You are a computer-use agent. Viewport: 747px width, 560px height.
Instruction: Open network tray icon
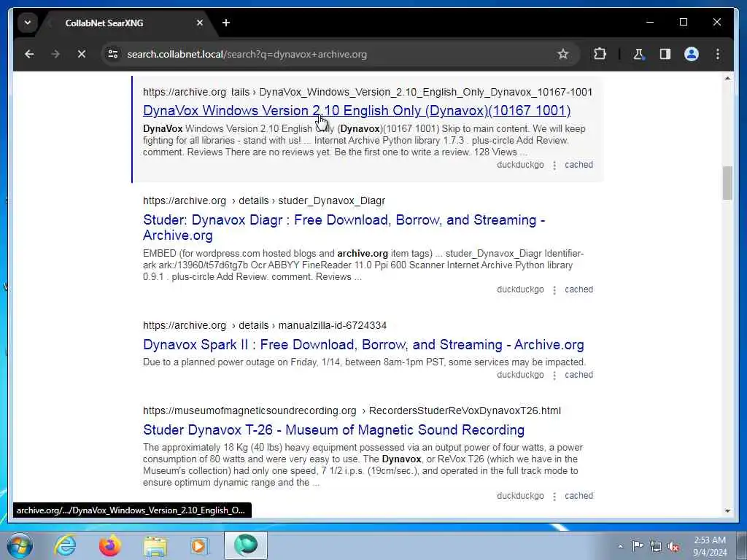(656, 546)
